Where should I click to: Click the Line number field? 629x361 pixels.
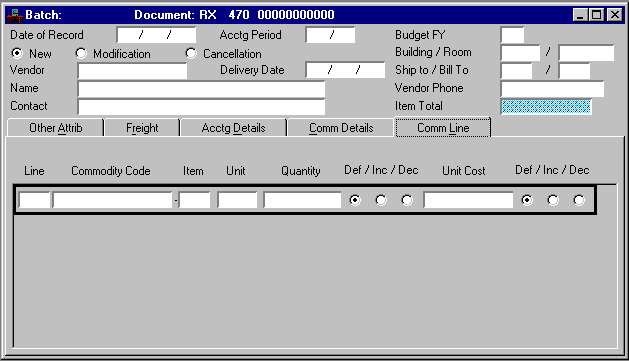(34, 200)
